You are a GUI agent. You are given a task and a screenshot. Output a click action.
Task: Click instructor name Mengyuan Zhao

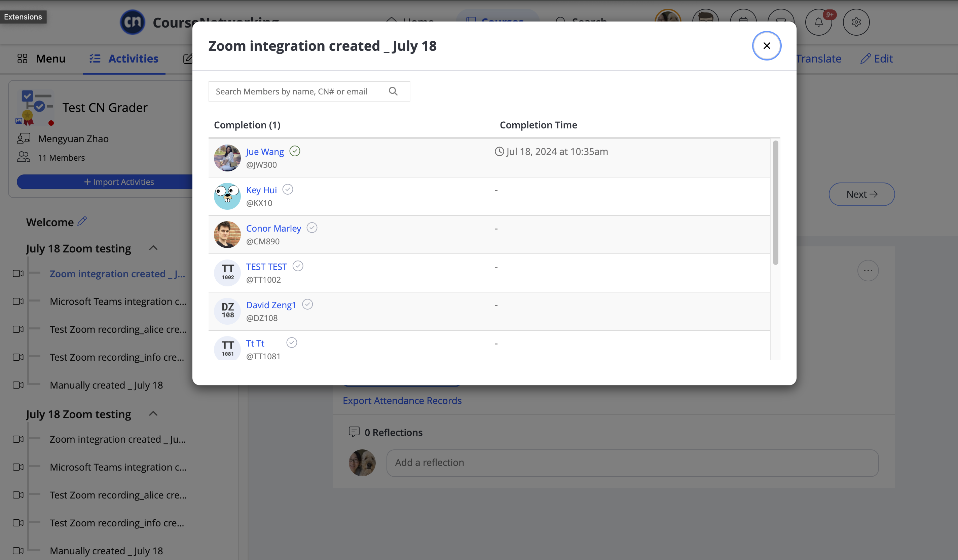point(73,139)
